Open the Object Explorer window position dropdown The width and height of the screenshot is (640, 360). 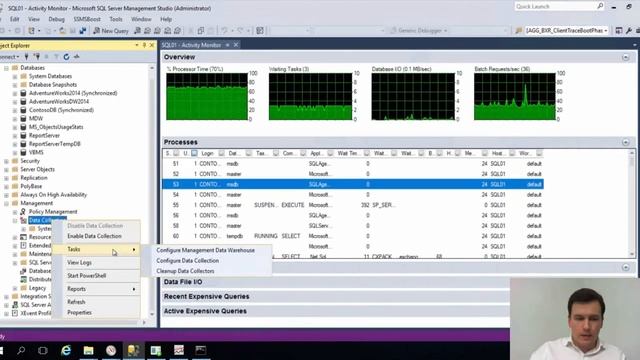tap(137, 45)
